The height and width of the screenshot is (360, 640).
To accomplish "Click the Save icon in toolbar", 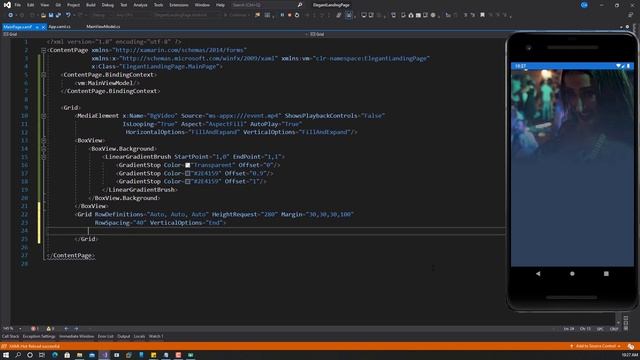I will coord(51,15).
